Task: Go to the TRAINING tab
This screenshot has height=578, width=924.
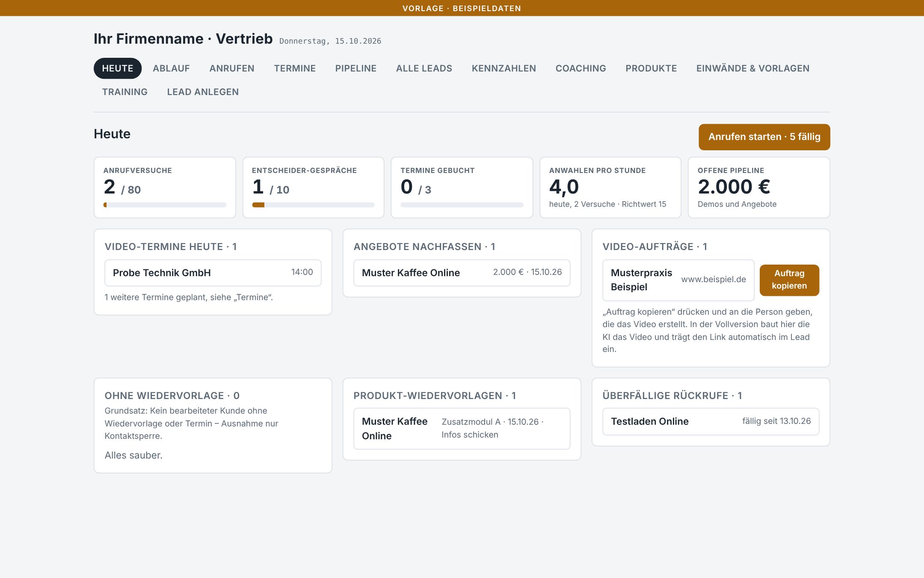Action: (x=125, y=92)
